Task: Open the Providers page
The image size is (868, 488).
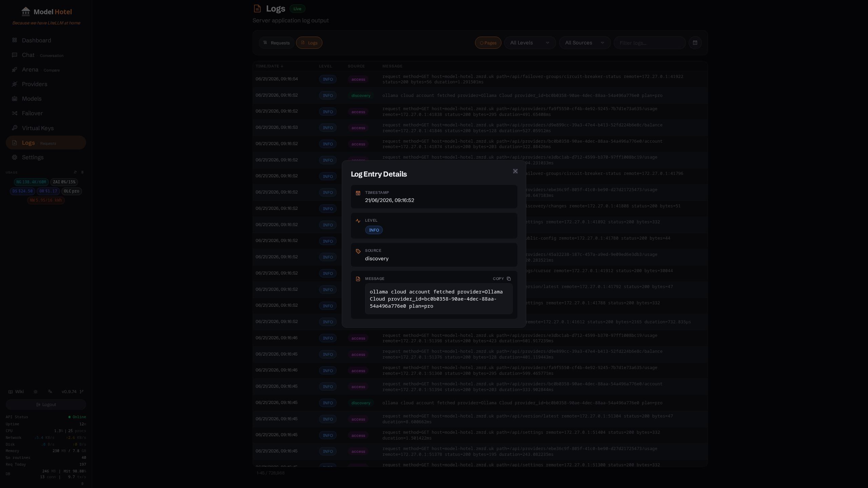Action: 46,84
